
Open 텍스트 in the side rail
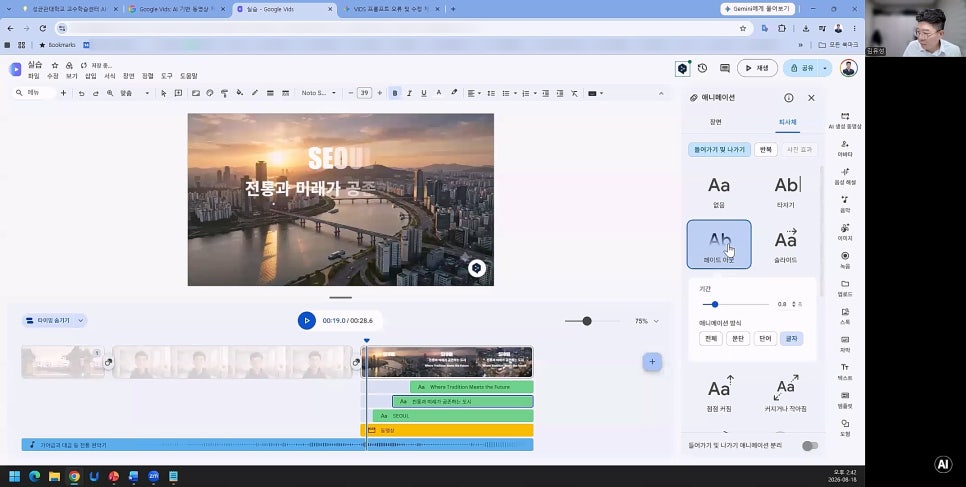coord(845,372)
